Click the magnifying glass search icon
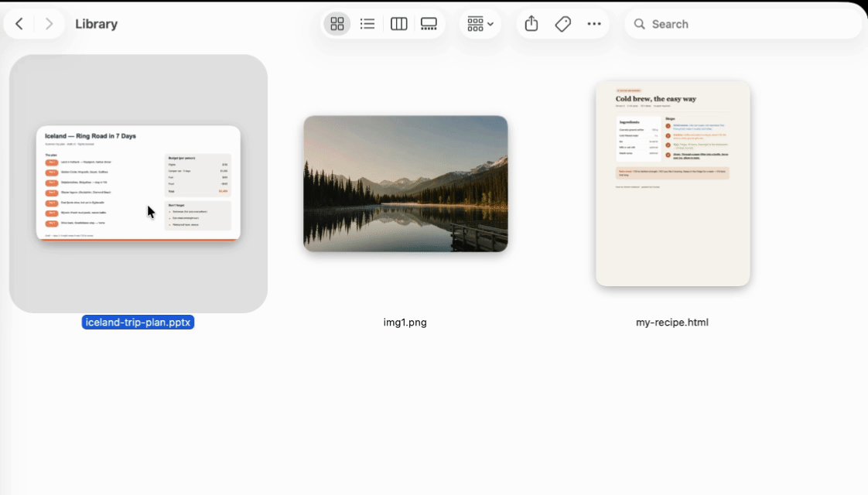The height and width of the screenshot is (495, 868). [639, 24]
